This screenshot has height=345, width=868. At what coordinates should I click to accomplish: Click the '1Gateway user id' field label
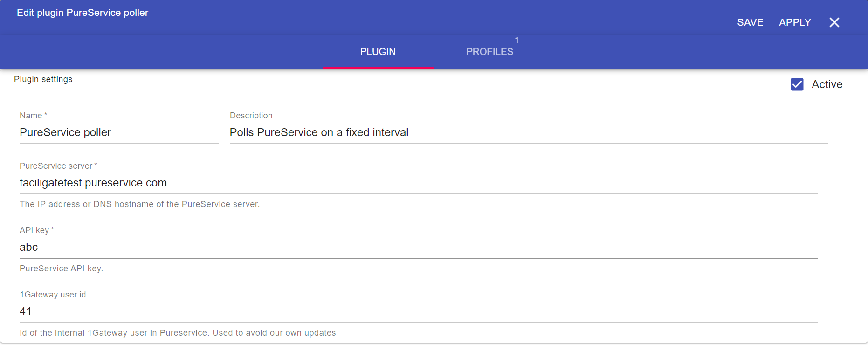53,295
